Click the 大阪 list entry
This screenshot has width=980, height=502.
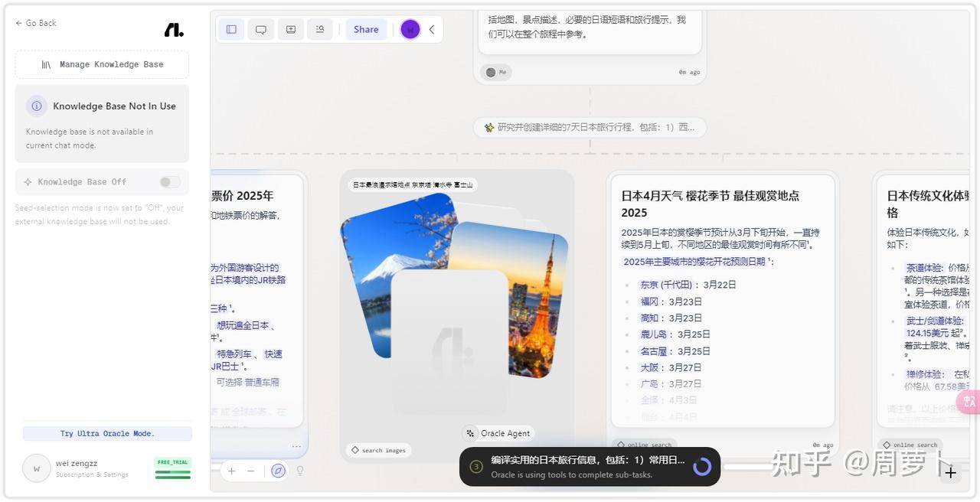pyautogui.click(x=671, y=367)
